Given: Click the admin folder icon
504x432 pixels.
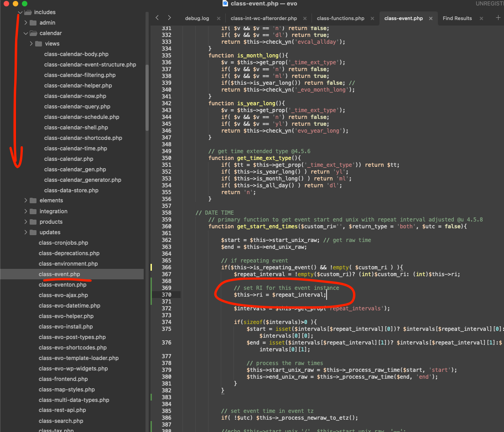Looking at the screenshot, I should pos(33,23).
